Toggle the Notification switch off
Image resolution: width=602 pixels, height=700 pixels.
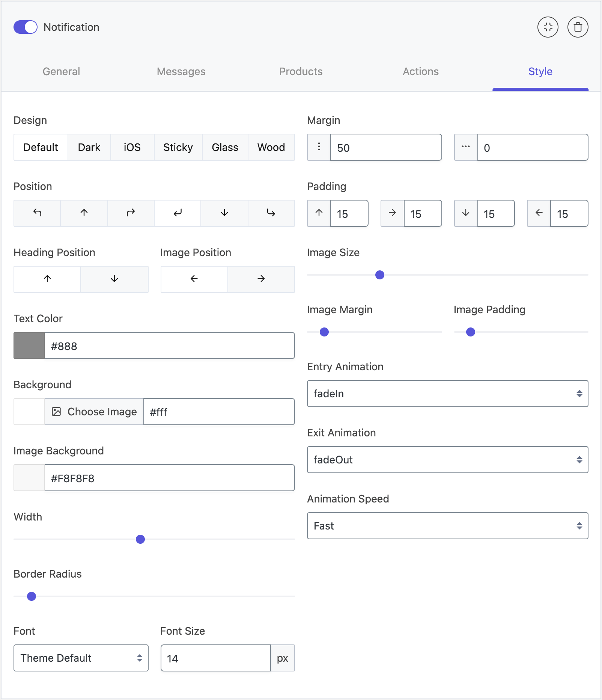click(26, 27)
